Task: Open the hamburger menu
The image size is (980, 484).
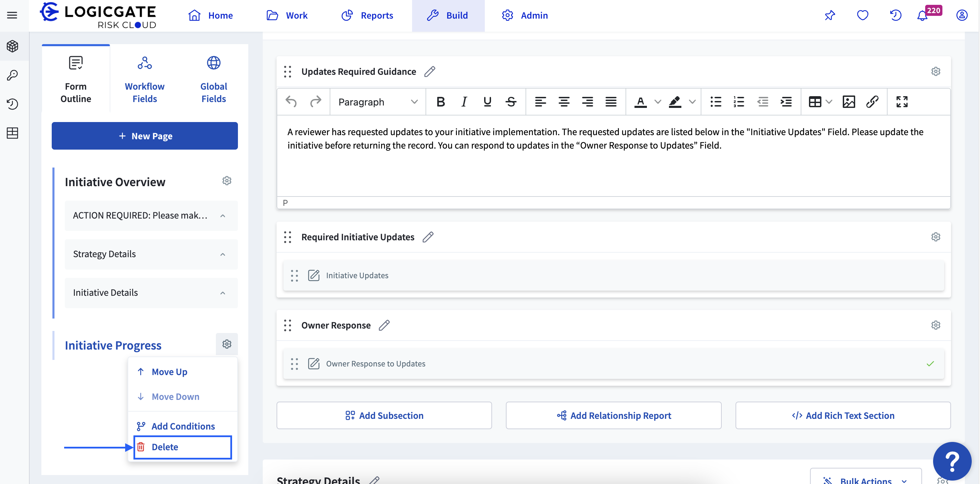Action: point(12,15)
